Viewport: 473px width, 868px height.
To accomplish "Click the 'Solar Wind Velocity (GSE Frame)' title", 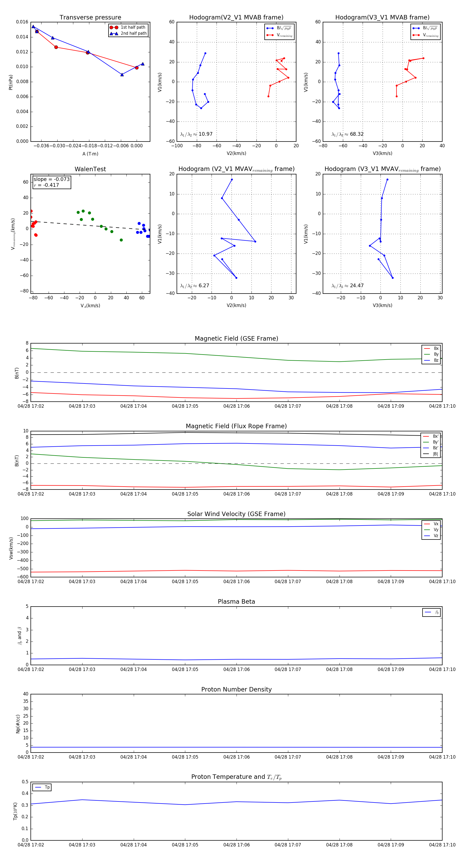I will 236,514.
